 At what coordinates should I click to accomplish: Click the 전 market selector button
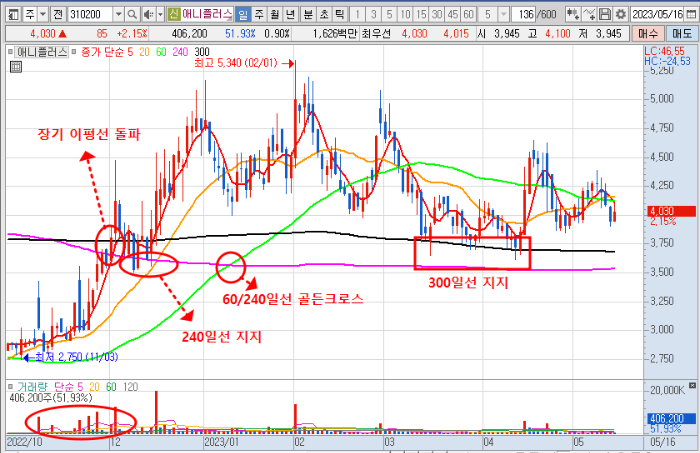coord(58,15)
